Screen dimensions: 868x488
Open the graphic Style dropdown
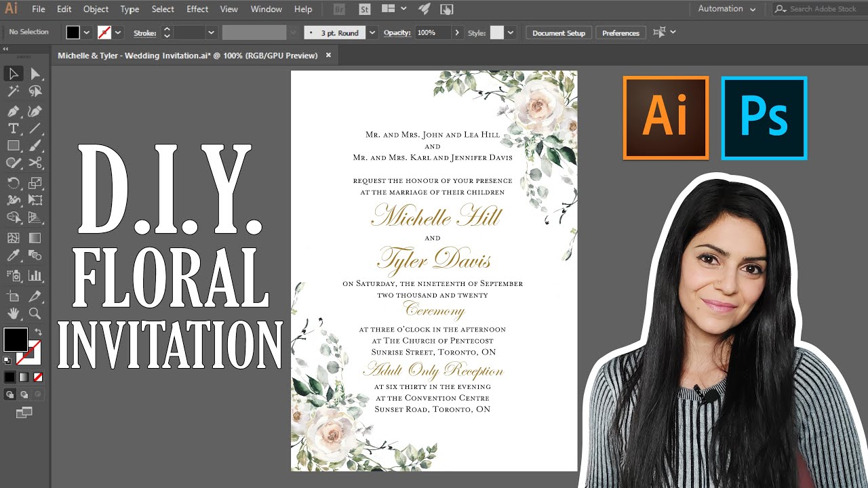point(511,33)
